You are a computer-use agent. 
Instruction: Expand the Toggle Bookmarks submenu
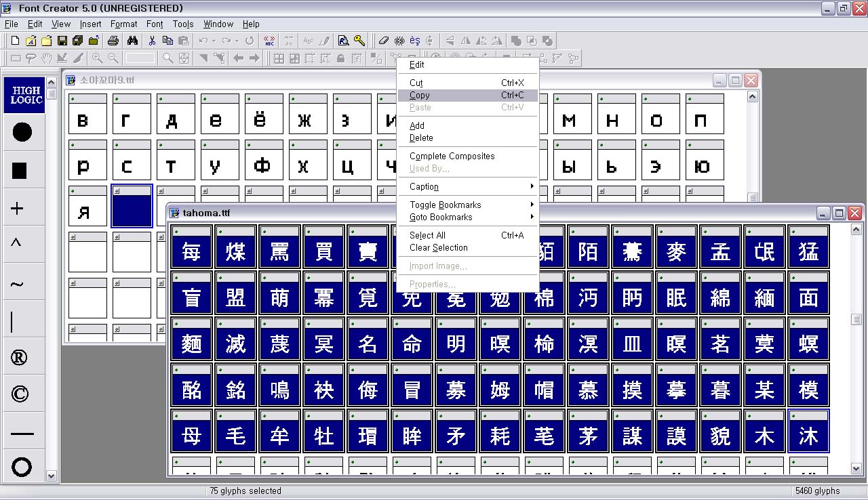click(467, 205)
